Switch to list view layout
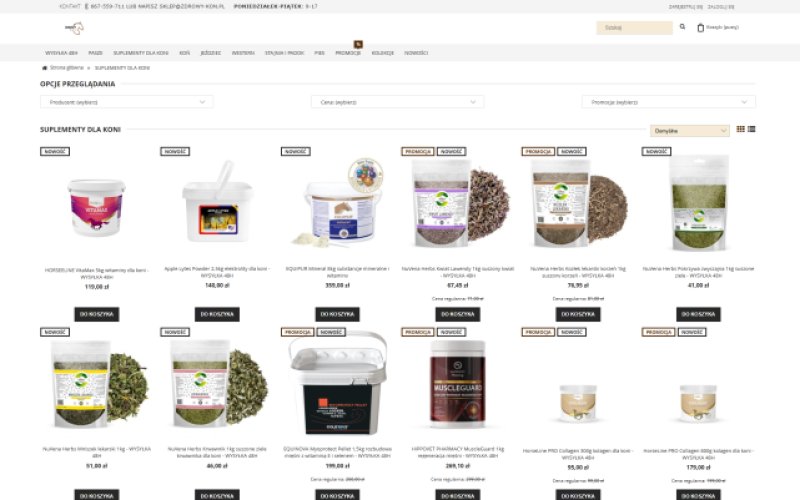The height and width of the screenshot is (500, 800). click(752, 130)
